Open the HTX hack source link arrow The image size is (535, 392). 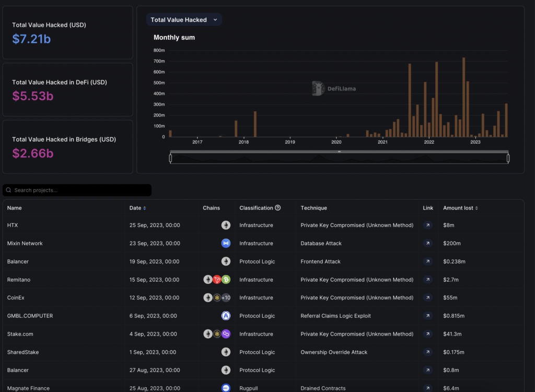427,225
